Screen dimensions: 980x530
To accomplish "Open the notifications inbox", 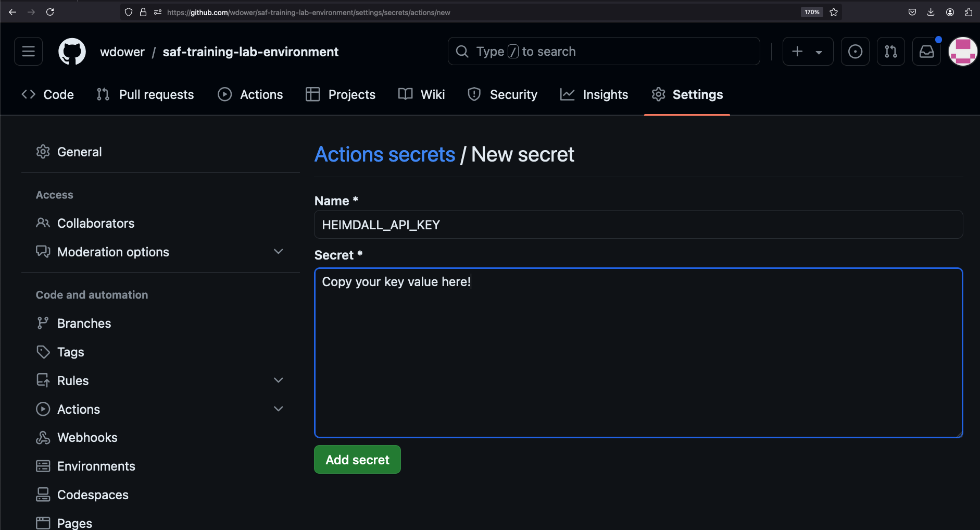I will click(926, 51).
